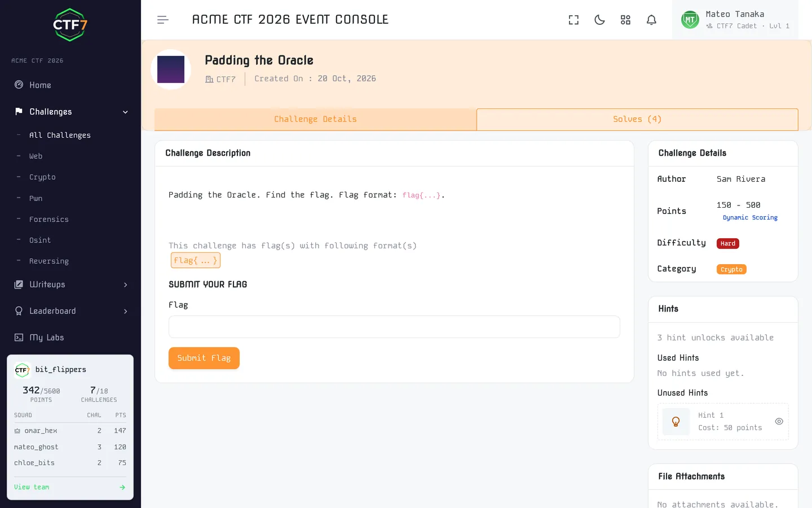Reveal Hint 1 with the eye icon

[x=779, y=422]
